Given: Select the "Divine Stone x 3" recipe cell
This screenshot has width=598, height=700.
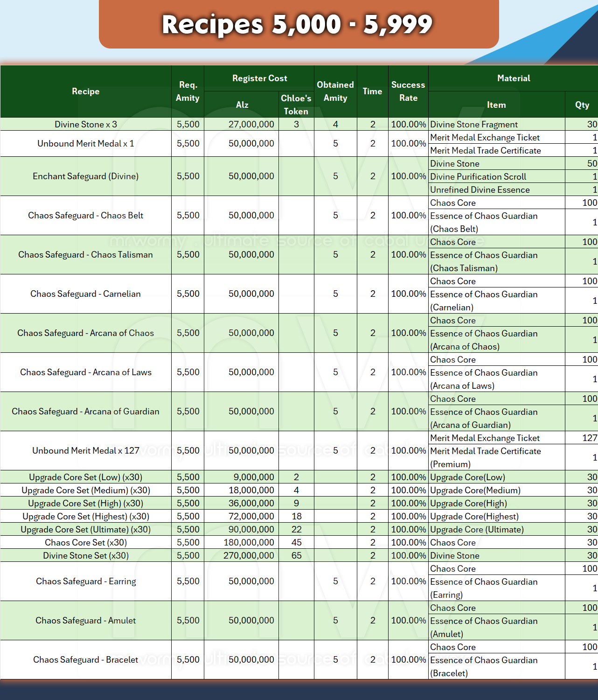Looking at the screenshot, I should 86,125.
